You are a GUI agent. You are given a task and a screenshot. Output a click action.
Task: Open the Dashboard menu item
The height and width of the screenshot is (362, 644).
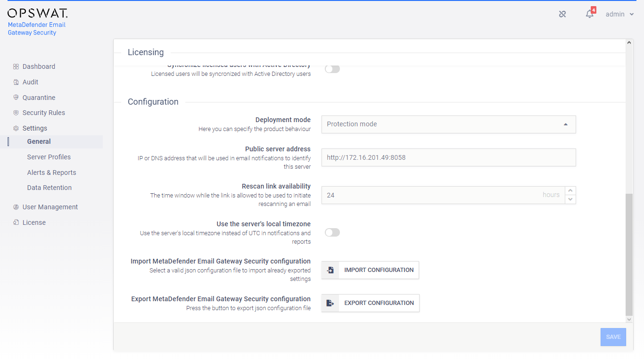coord(39,66)
